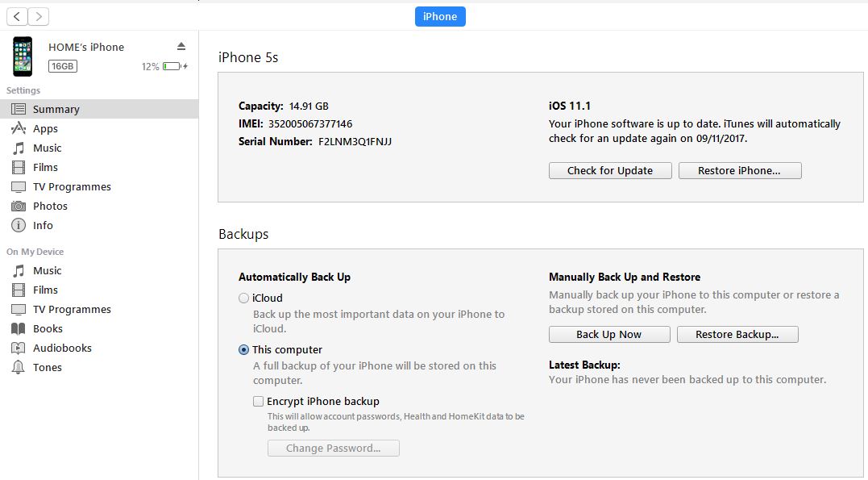Viewport: 868px width, 480px height.
Task: Click the iPhone device thumbnail
Action: coord(23,56)
